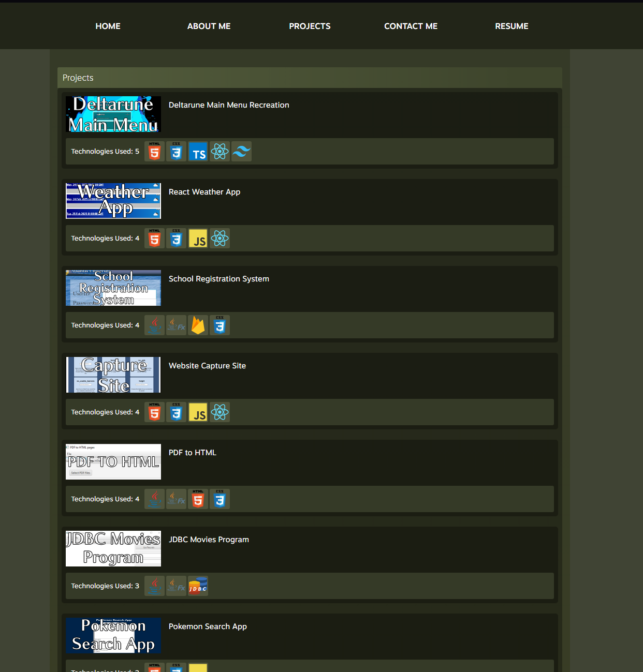
Task: Open the Capture Site thumbnail image
Action: pyautogui.click(x=113, y=375)
